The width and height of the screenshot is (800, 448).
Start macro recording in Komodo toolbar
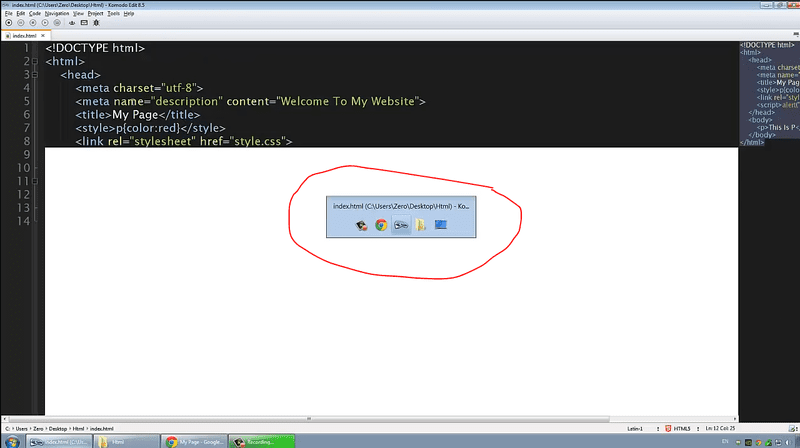[x=9, y=22]
